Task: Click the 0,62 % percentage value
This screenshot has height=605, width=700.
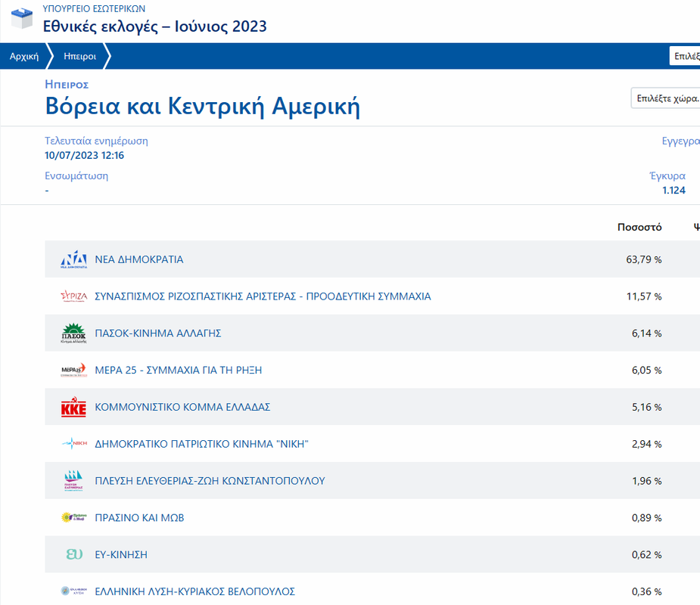Action: click(x=646, y=555)
